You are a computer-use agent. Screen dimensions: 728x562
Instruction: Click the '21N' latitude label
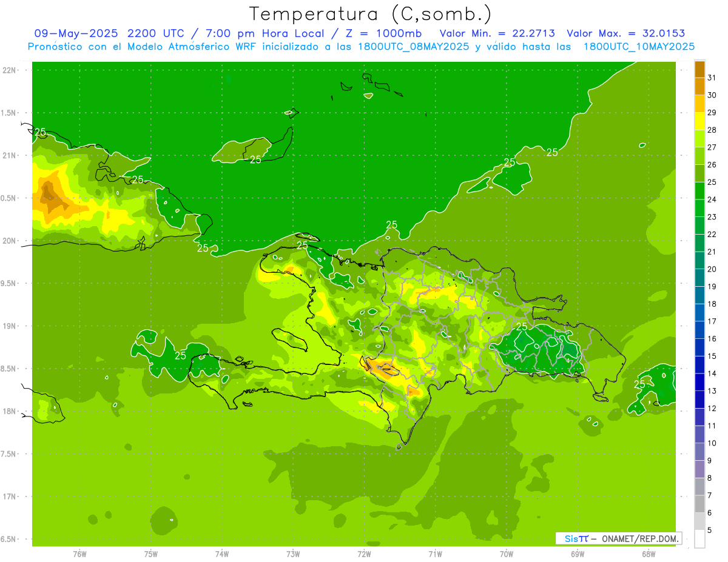(x=10, y=156)
